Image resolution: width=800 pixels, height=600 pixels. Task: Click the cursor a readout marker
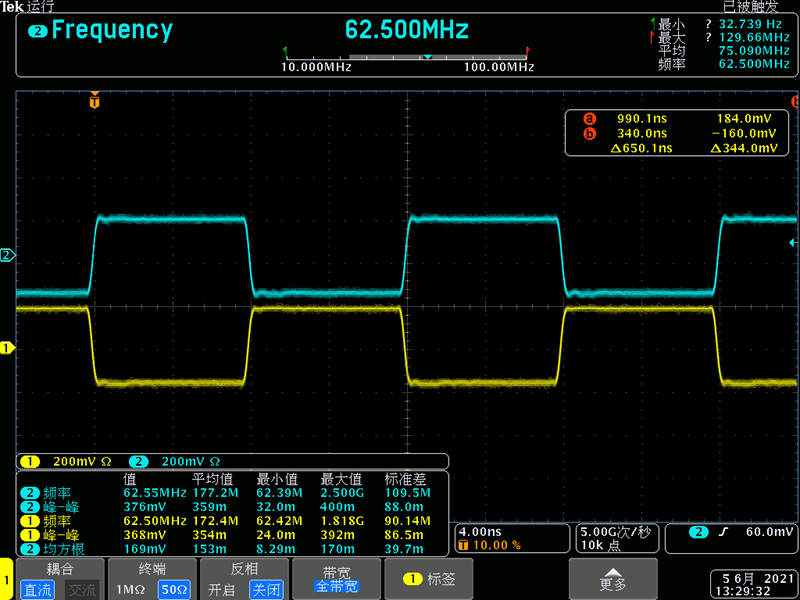point(589,118)
